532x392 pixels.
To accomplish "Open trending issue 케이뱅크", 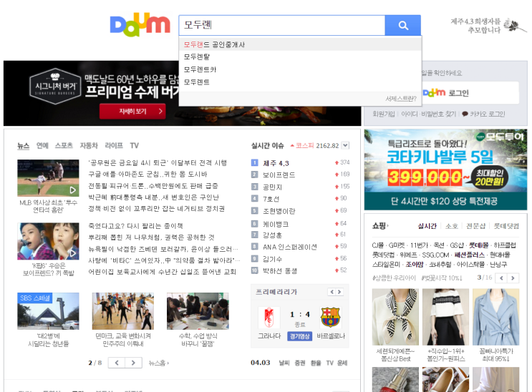I will pos(276,224).
